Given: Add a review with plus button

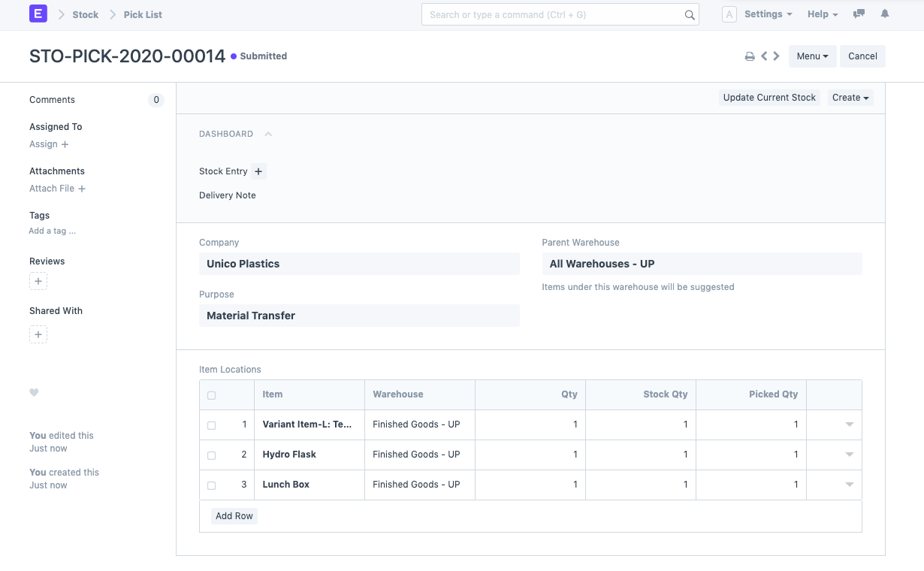Looking at the screenshot, I should 38,281.
